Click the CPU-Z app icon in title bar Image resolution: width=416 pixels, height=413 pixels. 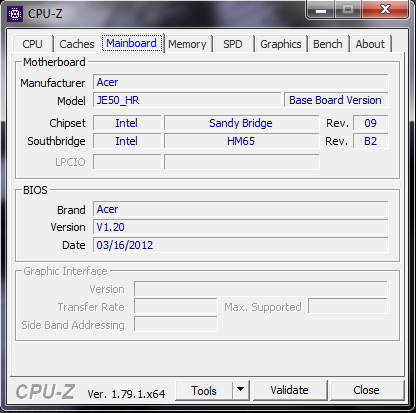pyautogui.click(x=15, y=14)
